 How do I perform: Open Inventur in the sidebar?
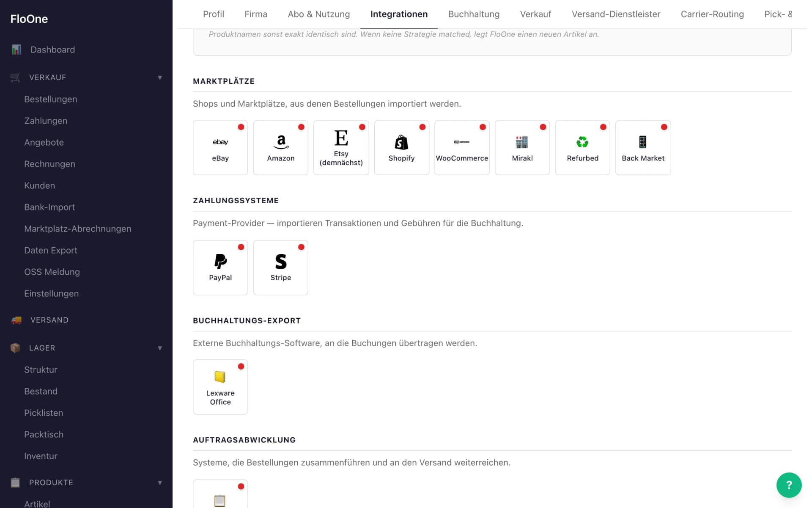point(41,456)
